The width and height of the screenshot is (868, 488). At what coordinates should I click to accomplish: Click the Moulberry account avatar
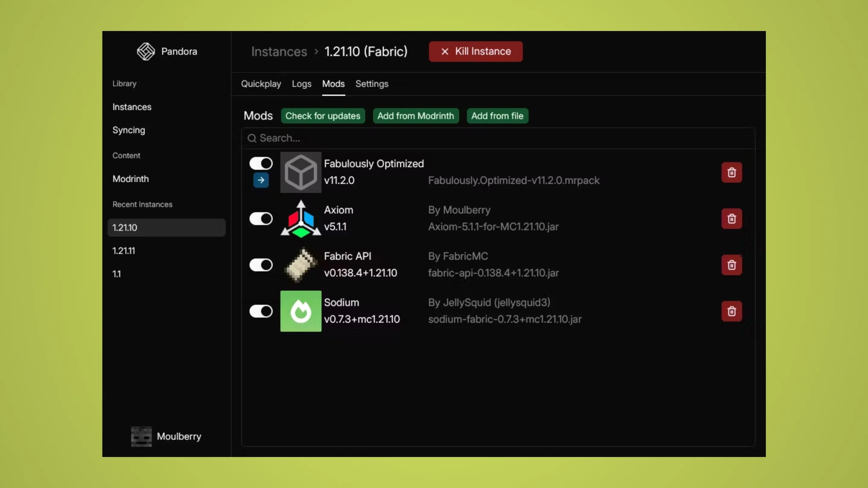[141, 436]
